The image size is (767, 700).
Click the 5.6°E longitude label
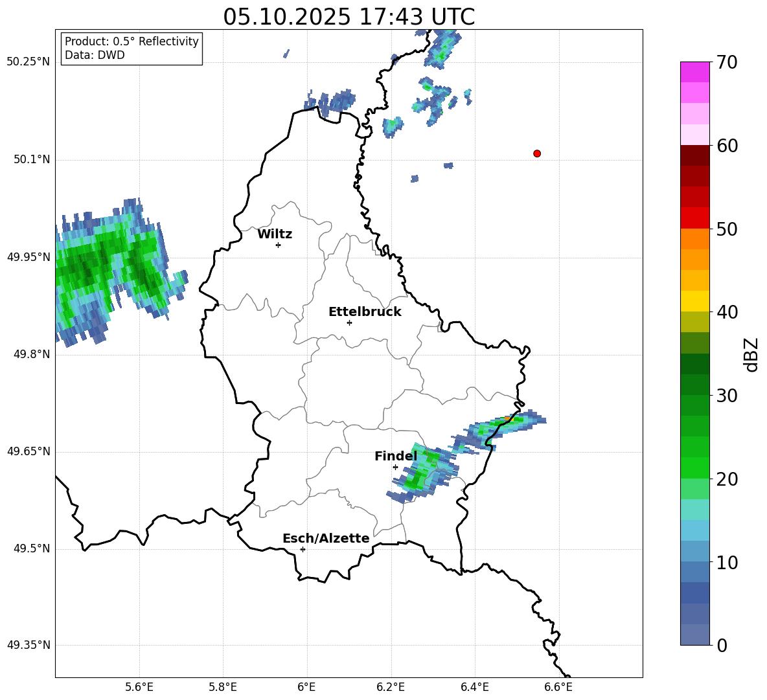[139, 687]
